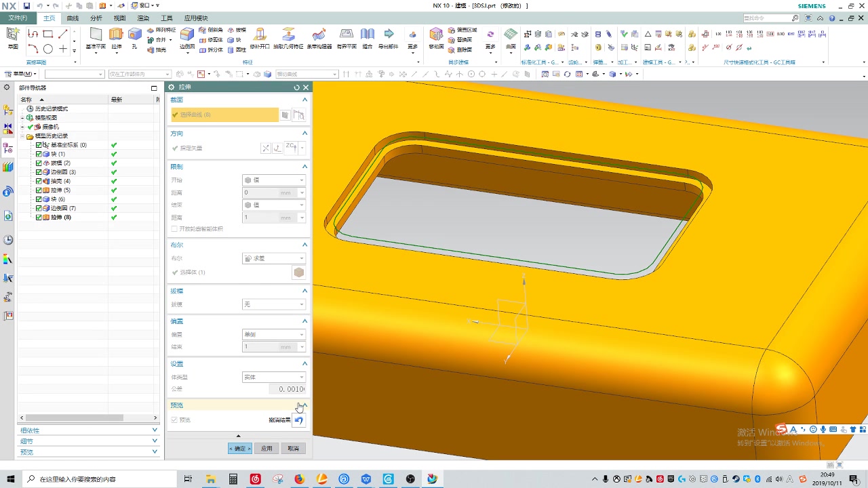Screen dimensions: 868x488
Task: Click the 公差 tolerance input field
Action: point(287,389)
